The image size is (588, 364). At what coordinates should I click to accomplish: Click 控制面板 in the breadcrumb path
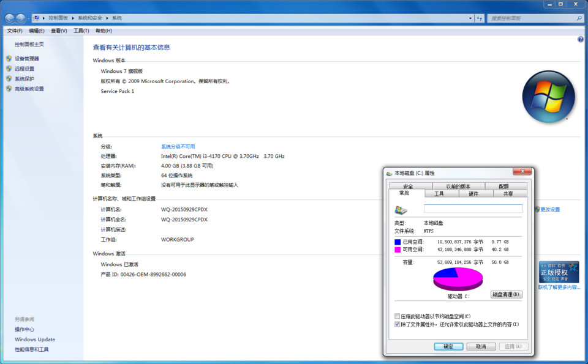pyautogui.click(x=58, y=18)
